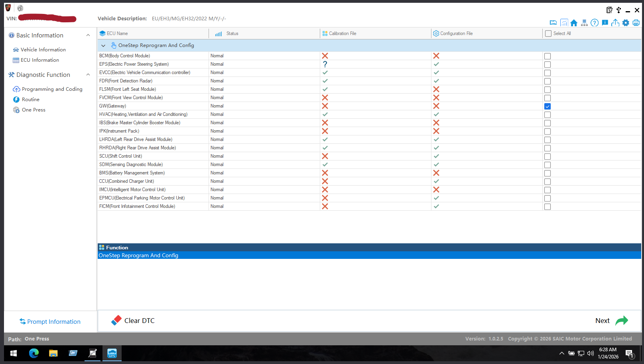
Task: Click the upload/share arrow icon
Action: (x=615, y=23)
